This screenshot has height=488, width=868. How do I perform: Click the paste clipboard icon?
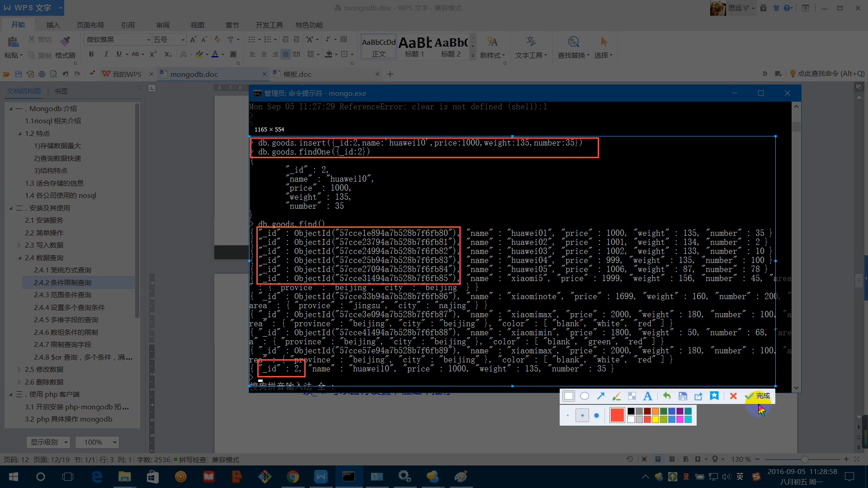pos(13,42)
